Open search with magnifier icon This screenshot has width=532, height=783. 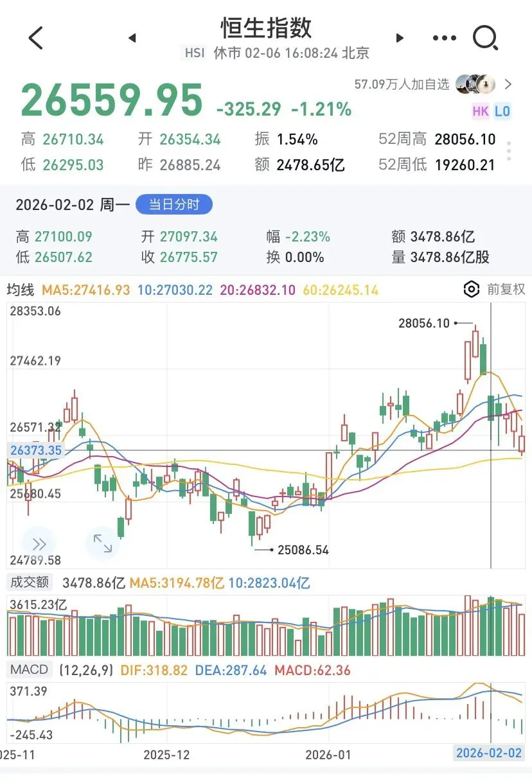pyautogui.click(x=486, y=38)
